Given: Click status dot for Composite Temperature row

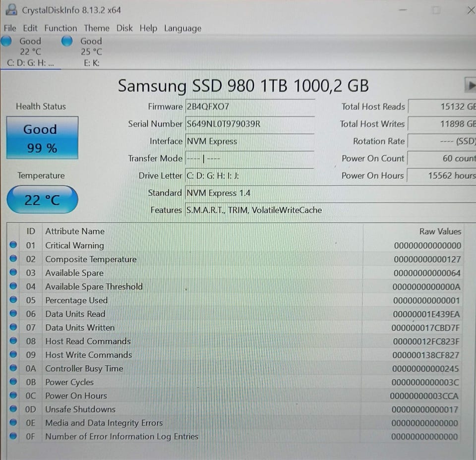Looking at the screenshot, I should [x=13, y=258].
